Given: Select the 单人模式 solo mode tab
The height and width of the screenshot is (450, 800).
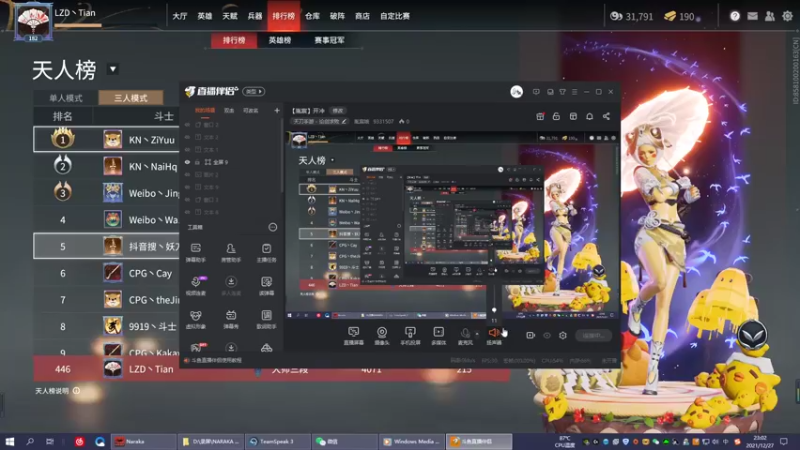Looking at the screenshot, I should pos(66,98).
